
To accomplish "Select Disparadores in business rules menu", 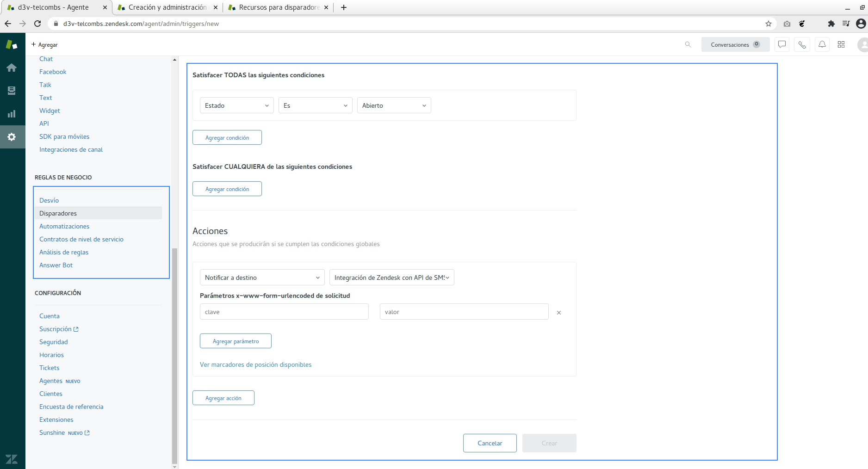I will [x=98, y=213].
